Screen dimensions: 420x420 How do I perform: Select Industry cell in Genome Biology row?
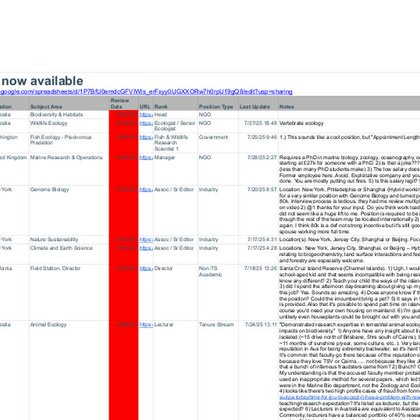pyautogui.click(x=218, y=210)
